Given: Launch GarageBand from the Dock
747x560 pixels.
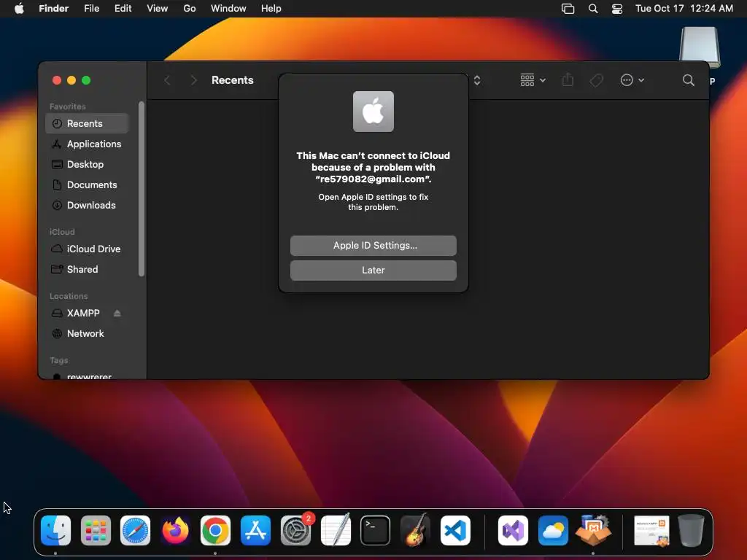Looking at the screenshot, I should coord(415,530).
